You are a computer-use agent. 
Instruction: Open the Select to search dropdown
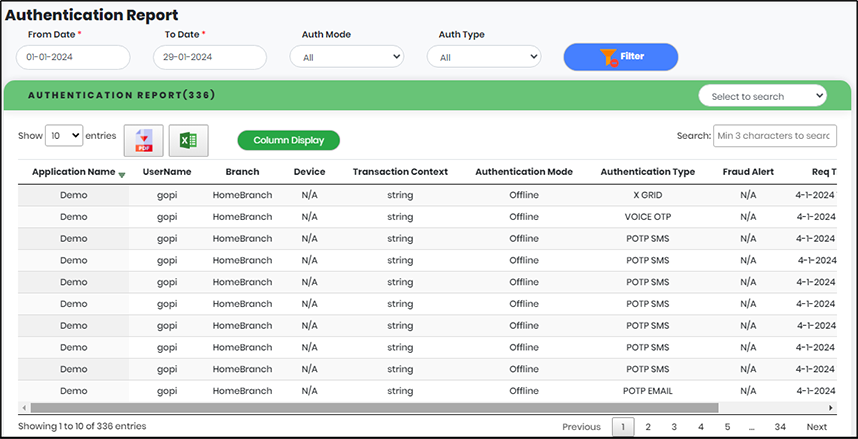(762, 96)
